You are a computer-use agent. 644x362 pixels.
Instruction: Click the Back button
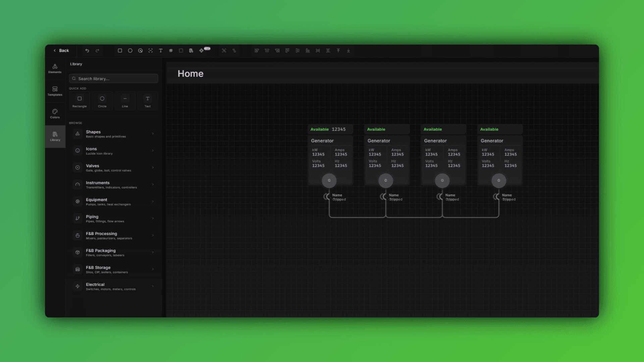(x=61, y=50)
